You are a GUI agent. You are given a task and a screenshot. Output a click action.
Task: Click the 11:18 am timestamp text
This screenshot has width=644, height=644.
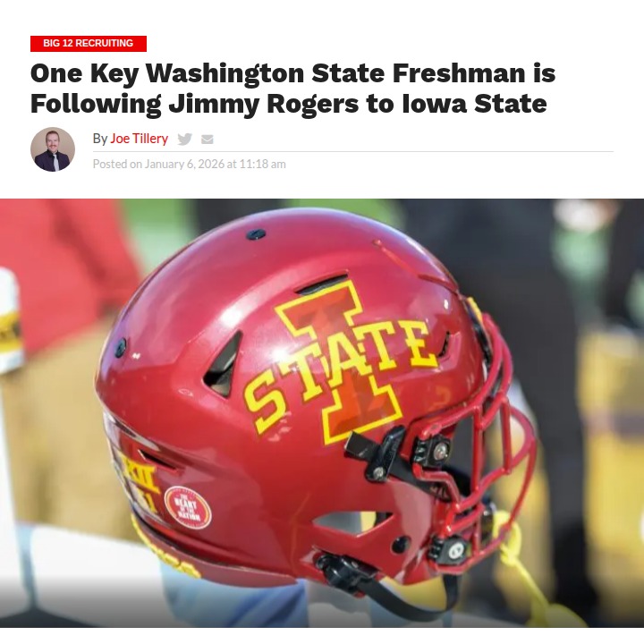point(262,165)
